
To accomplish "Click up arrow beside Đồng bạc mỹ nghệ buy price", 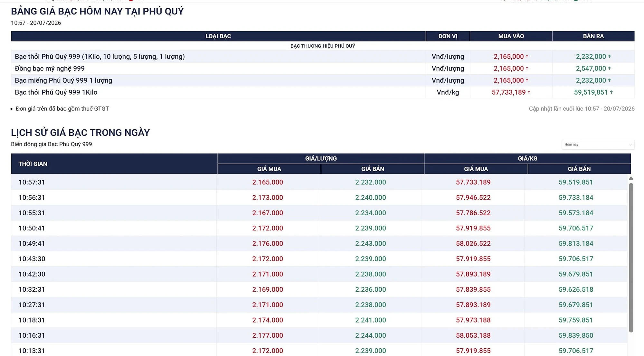I will (527, 68).
